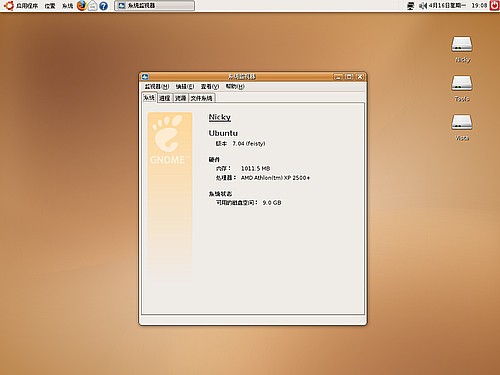Click the 9.0 GB disk space value
This screenshot has height=375, width=500.
272,203
